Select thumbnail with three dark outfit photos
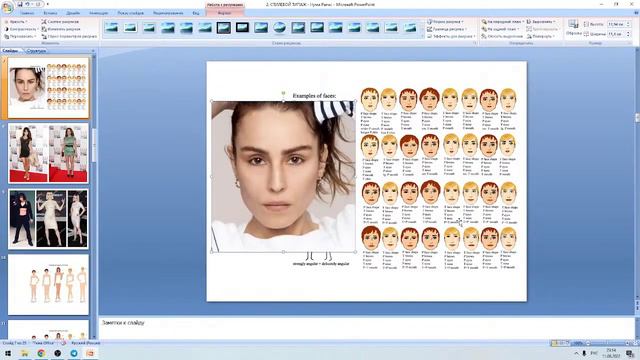640x360 pixels. click(x=48, y=219)
